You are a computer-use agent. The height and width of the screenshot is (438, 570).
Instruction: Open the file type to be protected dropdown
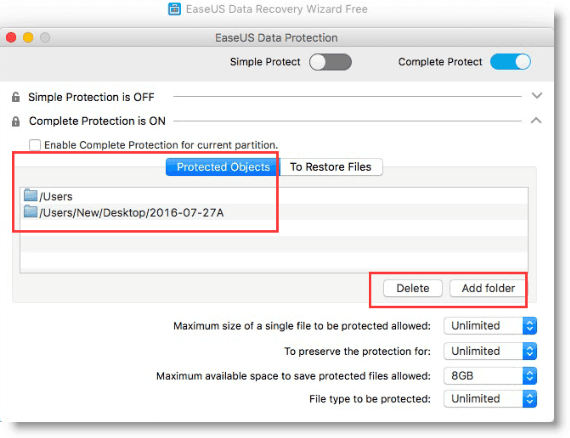(x=490, y=399)
